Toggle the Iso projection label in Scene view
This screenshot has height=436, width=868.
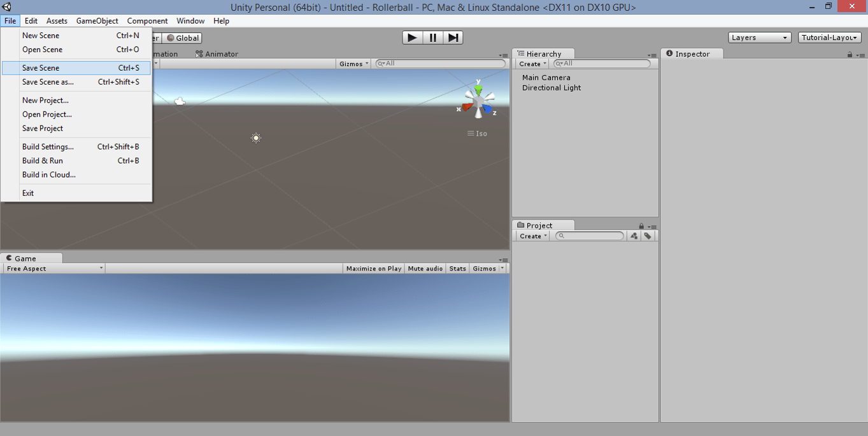point(477,134)
